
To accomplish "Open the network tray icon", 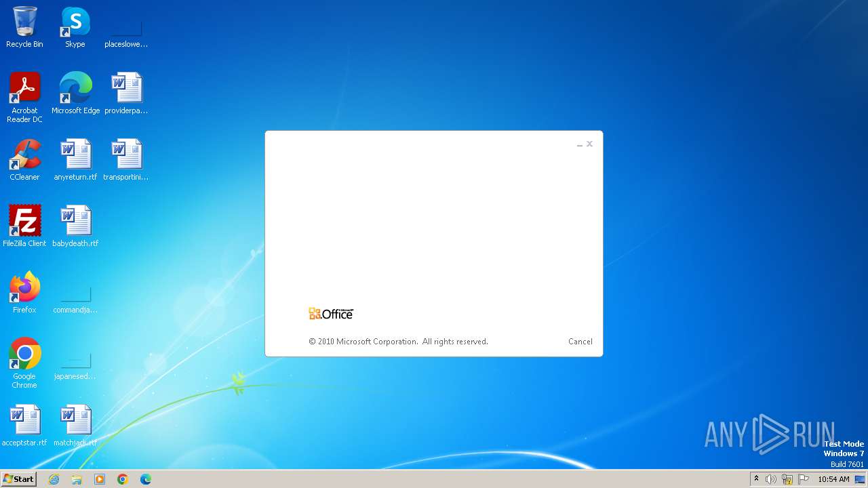I will pyautogui.click(x=787, y=479).
